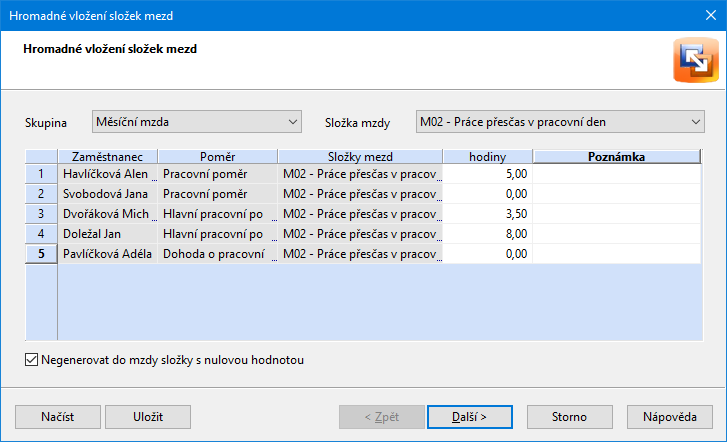The height and width of the screenshot is (442, 727).
Task: Proceed with the Další button
Action: [470, 417]
